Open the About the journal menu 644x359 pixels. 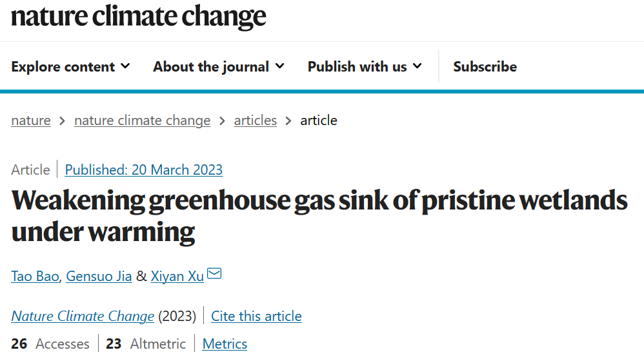(219, 66)
